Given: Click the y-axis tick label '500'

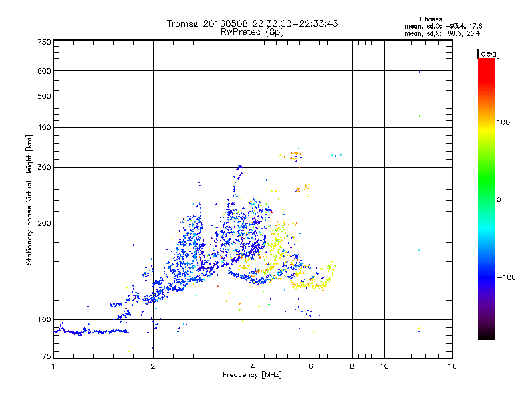Looking at the screenshot, I should click(x=44, y=96).
